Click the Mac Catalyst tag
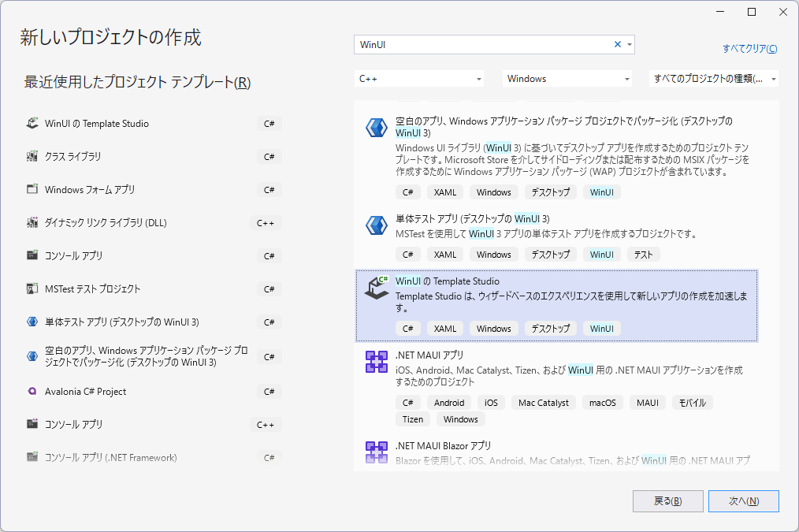Image resolution: width=799 pixels, height=532 pixels. pos(544,403)
